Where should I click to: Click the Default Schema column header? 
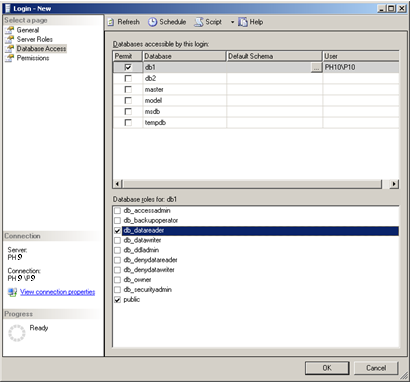point(274,56)
